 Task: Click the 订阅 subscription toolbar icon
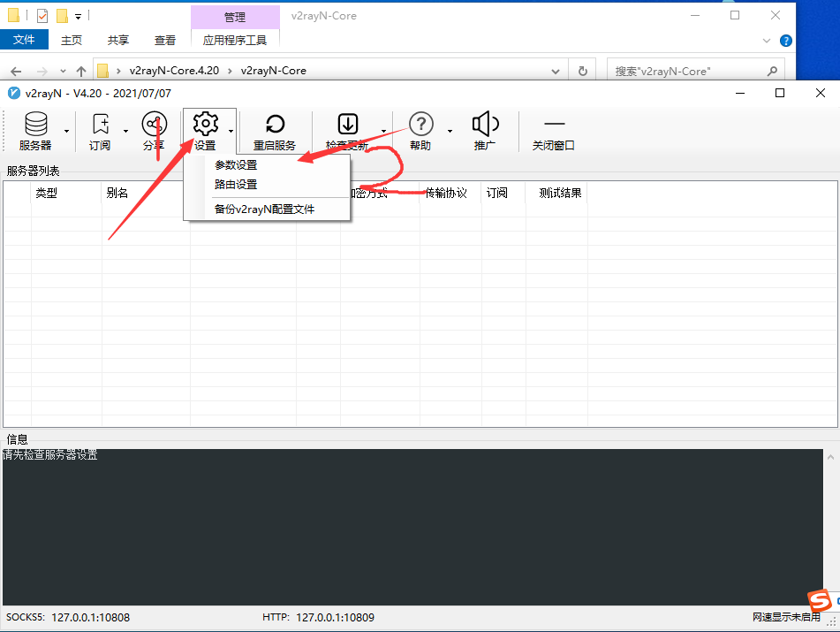coord(100,132)
